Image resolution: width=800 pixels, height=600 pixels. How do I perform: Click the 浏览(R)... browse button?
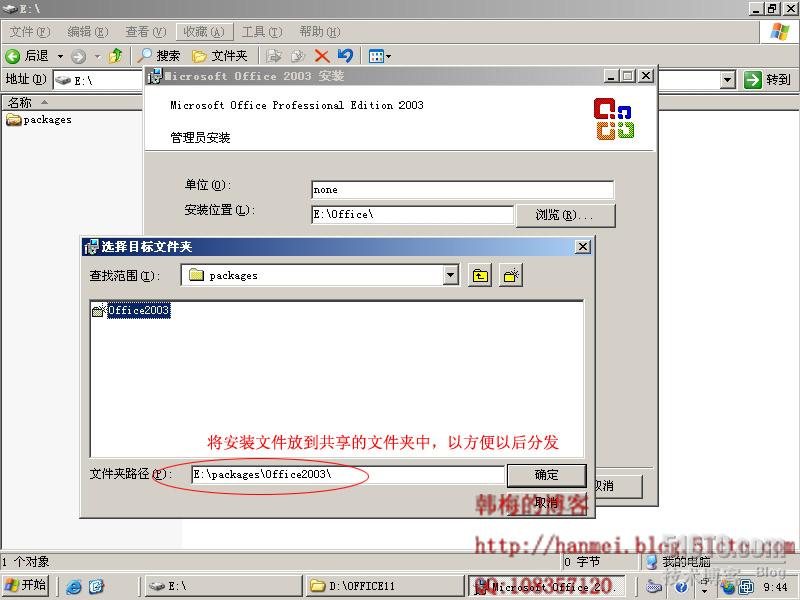pos(565,215)
